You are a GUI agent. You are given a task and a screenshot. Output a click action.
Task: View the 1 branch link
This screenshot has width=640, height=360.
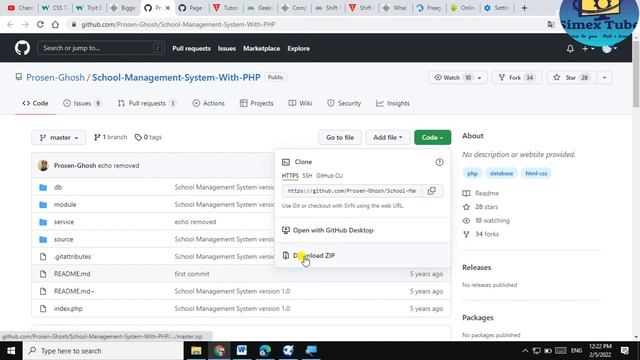click(x=111, y=137)
